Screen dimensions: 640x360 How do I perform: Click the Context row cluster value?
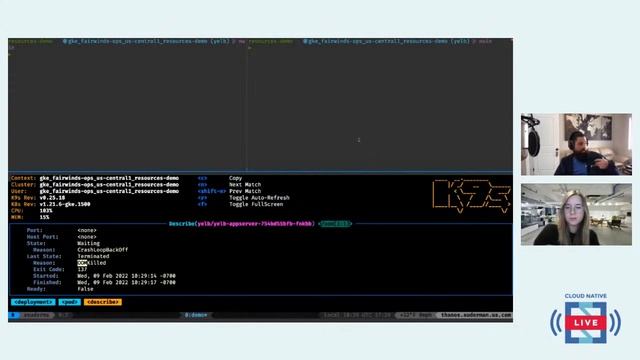[109, 178]
